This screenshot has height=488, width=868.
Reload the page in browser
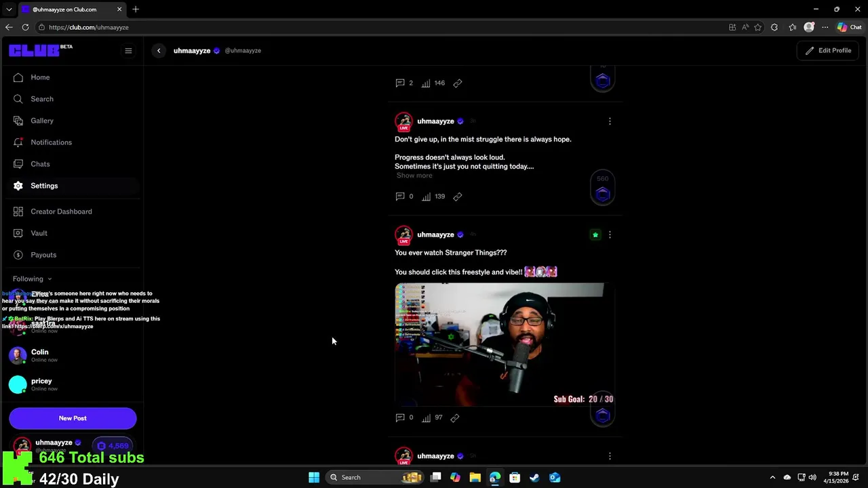click(25, 27)
